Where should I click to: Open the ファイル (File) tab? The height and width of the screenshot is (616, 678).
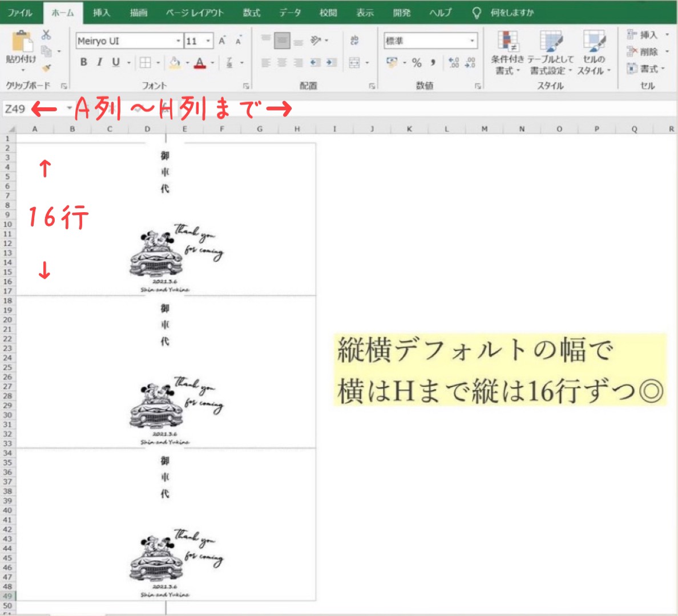20,13
